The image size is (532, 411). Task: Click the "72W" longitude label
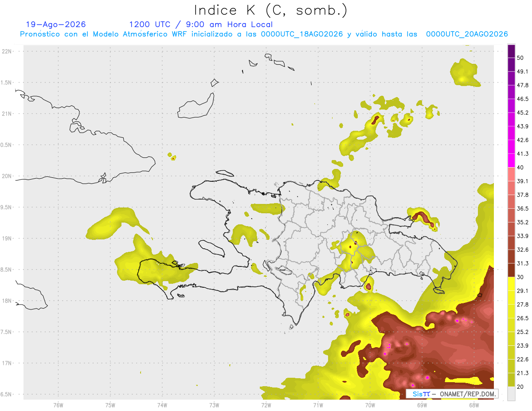[x=266, y=405]
